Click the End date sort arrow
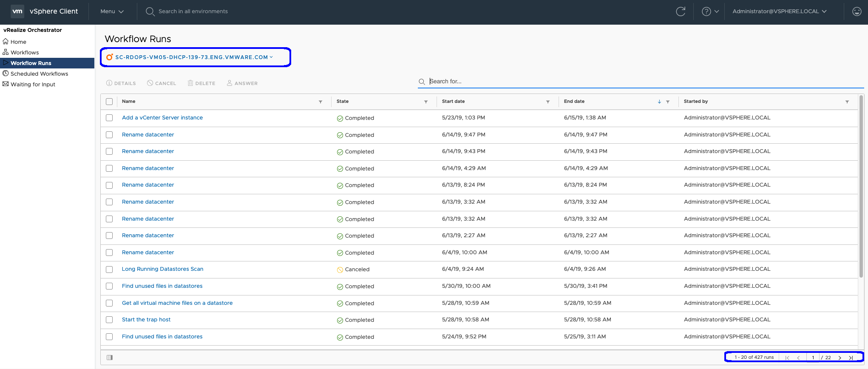868x369 pixels. click(659, 102)
